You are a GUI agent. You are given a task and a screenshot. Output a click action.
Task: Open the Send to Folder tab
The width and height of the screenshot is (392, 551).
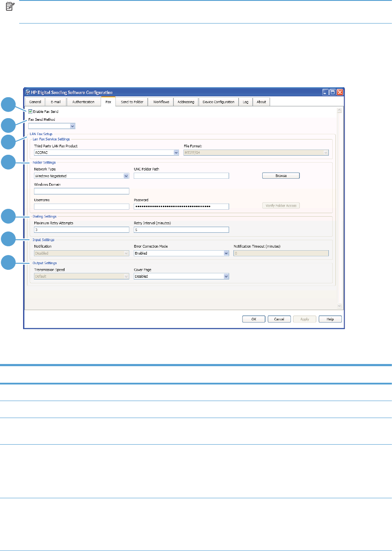click(132, 102)
